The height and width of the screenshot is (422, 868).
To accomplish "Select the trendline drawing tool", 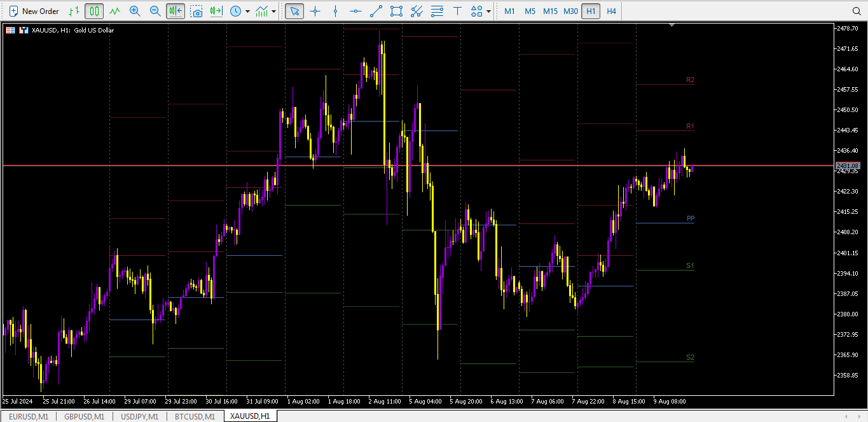I will click(x=376, y=11).
